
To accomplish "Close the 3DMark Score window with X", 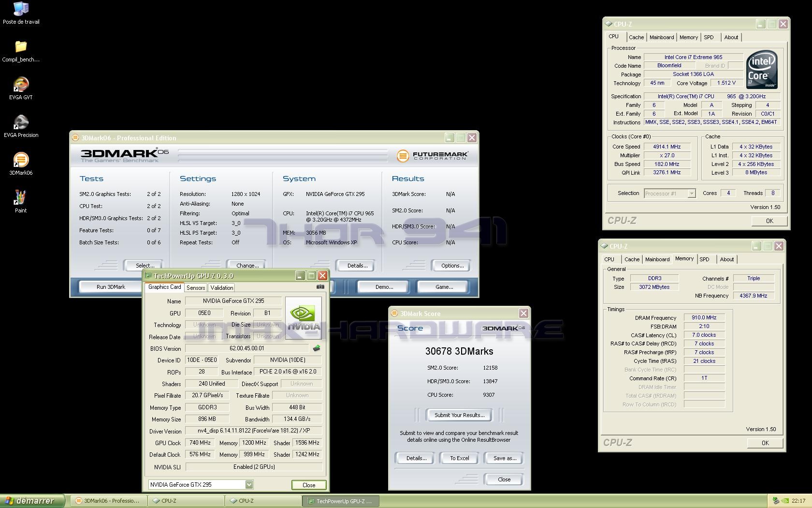I will point(523,314).
